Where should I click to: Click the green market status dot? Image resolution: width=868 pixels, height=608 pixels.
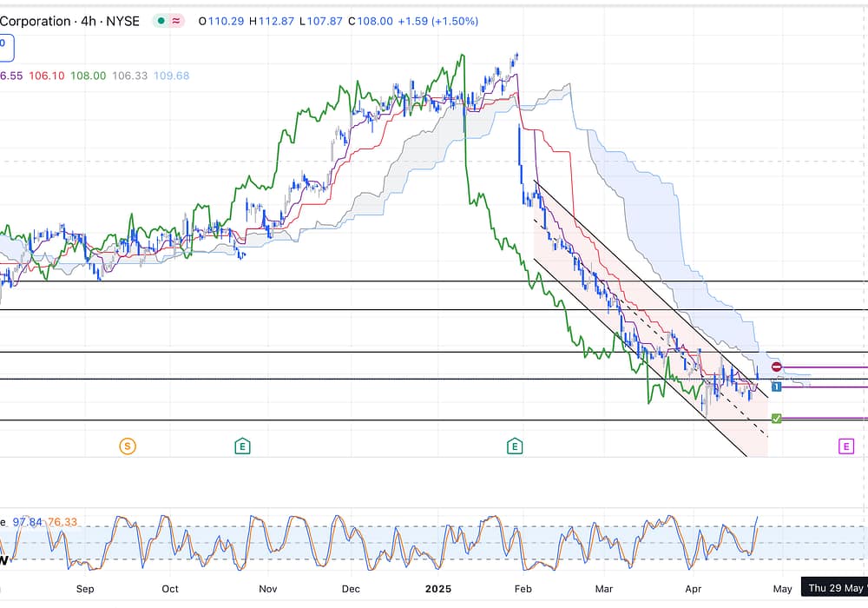pyautogui.click(x=161, y=21)
